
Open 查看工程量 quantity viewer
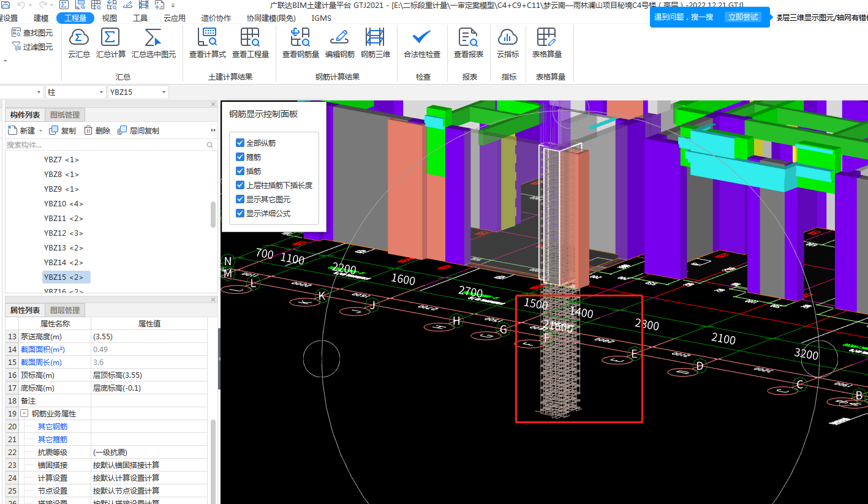pos(250,43)
